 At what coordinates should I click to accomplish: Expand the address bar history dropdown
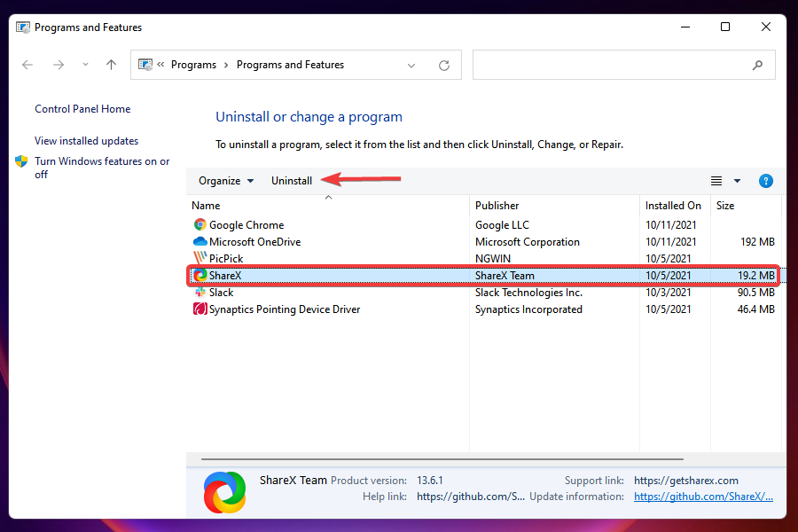point(411,65)
